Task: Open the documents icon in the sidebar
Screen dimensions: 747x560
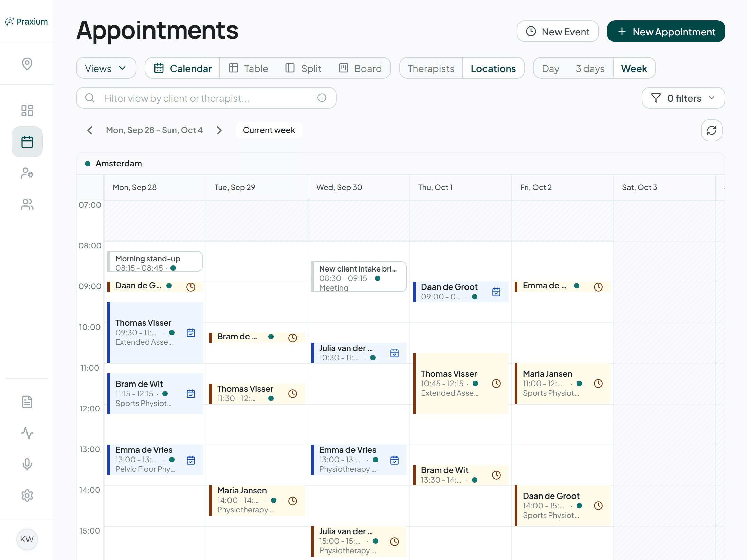Action: coord(27,402)
